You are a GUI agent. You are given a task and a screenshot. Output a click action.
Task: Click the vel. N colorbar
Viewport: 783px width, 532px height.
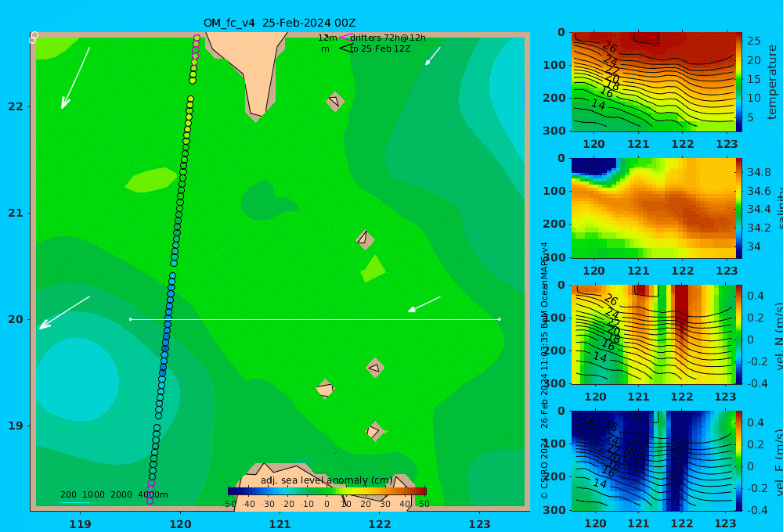pyautogui.click(x=739, y=334)
